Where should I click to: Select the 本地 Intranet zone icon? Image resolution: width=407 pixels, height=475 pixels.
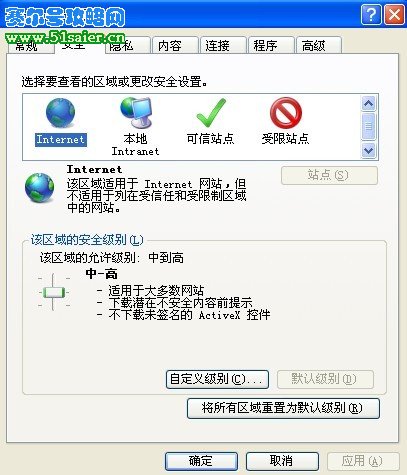click(x=136, y=113)
